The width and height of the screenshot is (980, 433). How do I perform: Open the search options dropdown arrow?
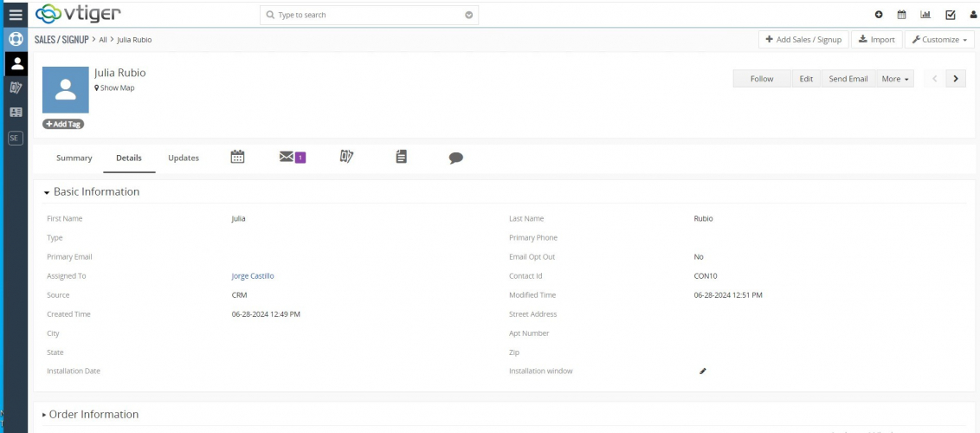tap(468, 15)
